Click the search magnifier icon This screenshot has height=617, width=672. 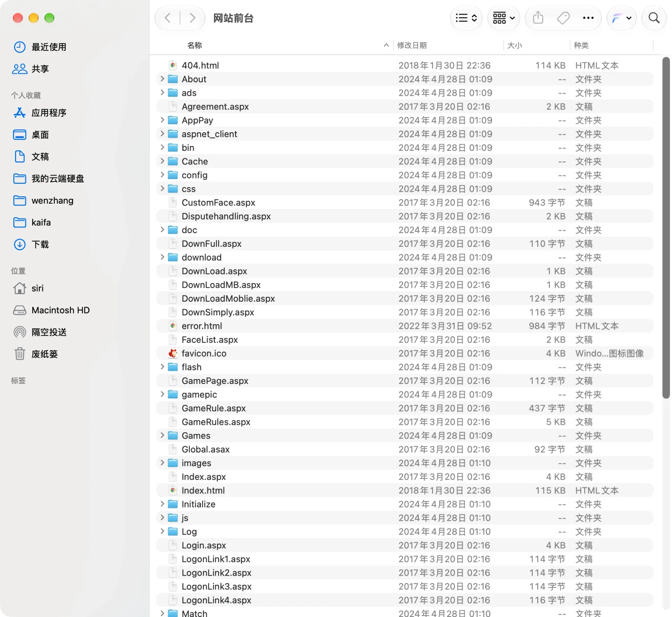pos(654,18)
